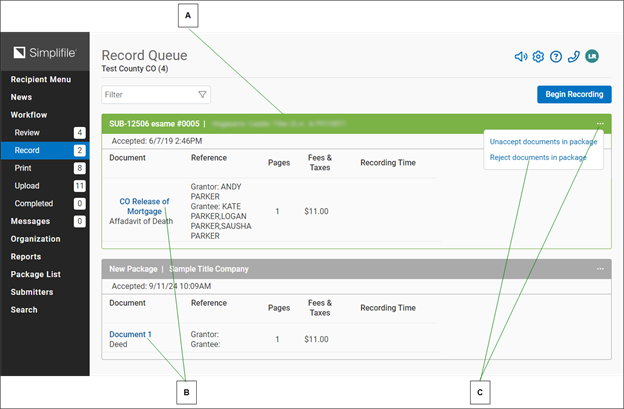Click the phone support icon
Viewport: 624px width, 409px height.
[x=573, y=56]
